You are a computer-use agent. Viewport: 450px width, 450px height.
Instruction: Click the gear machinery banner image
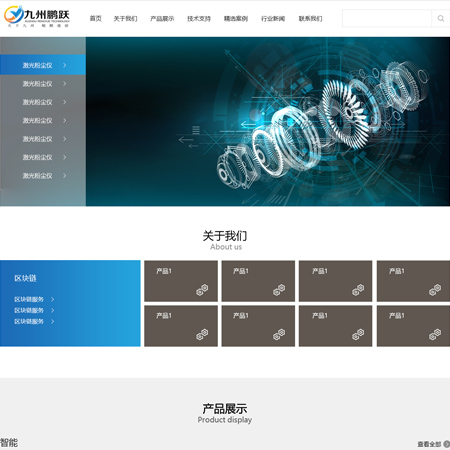(268, 121)
